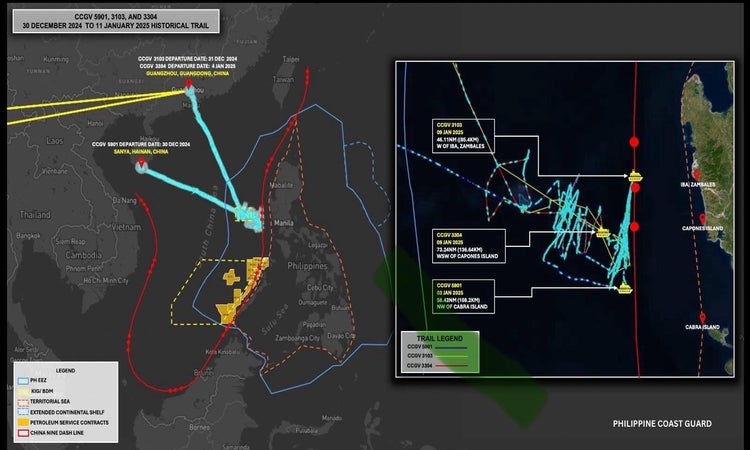Click 'CCGV 3304 DEPARTURE DATE: 4 JAN 2025'
Screen dimensions: 750x450
188,66
